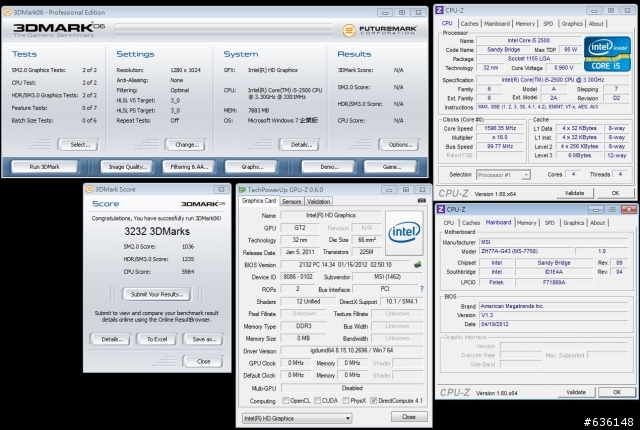The image size is (640, 430).
Task: Click the GPU-Z title bar icon
Action: [242, 190]
